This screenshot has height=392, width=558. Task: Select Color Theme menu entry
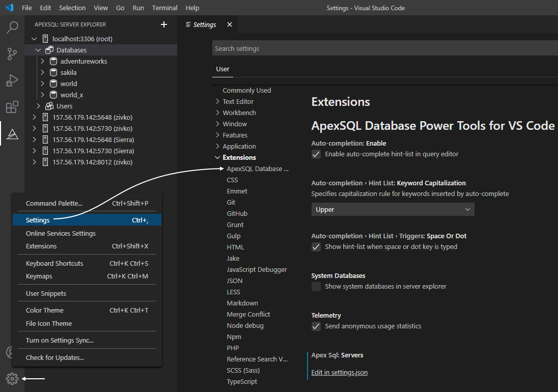[x=87, y=311]
